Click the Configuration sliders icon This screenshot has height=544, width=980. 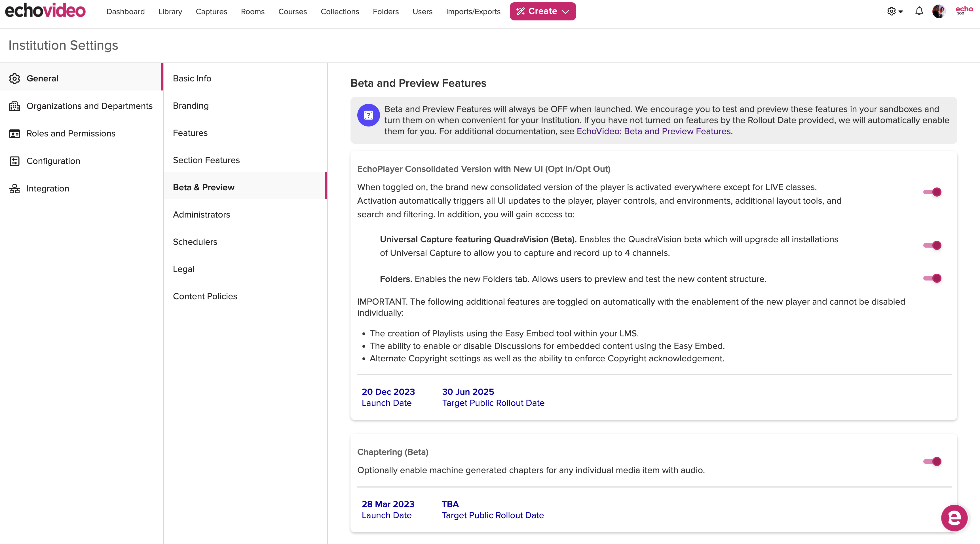tap(14, 161)
